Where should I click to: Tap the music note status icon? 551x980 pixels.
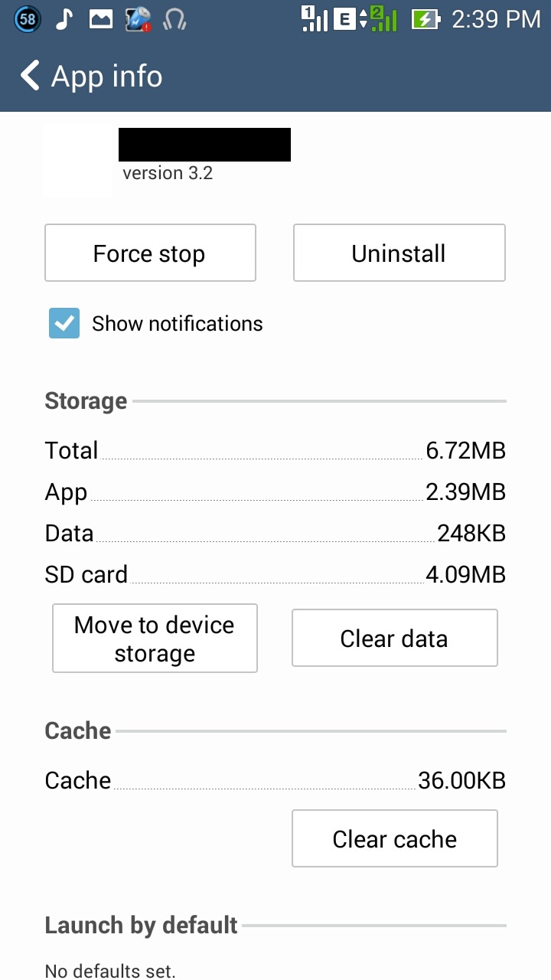[x=64, y=19]
